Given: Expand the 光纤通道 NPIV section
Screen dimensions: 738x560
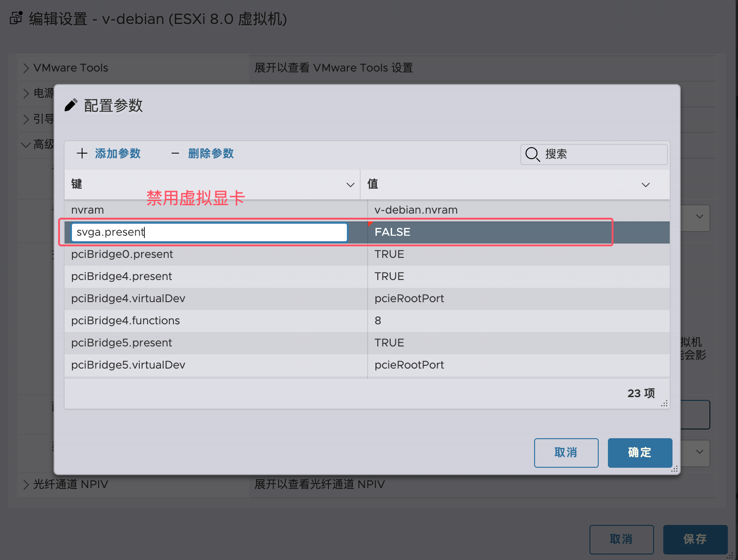Looking at the screenshot, I should 26,484.
